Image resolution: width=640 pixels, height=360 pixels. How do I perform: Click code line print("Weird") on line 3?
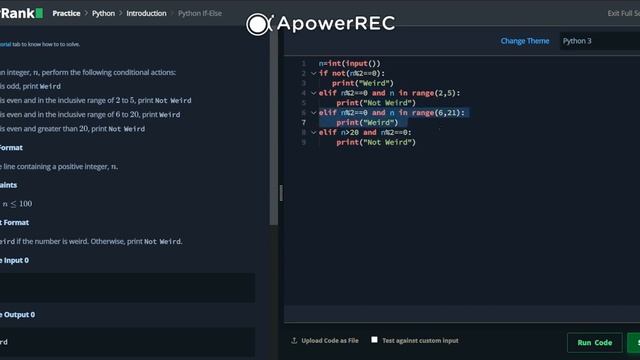coord(363,83)
